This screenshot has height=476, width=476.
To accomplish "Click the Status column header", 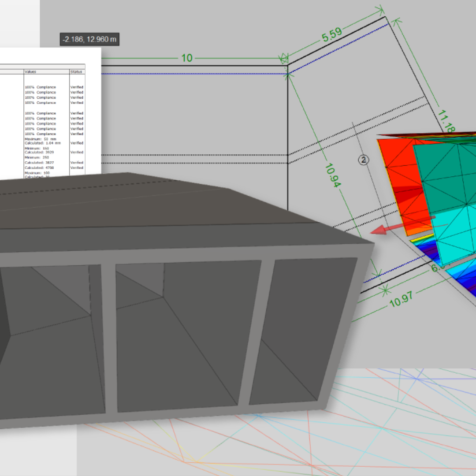I will pyautogui.click(x=76, y=71).
